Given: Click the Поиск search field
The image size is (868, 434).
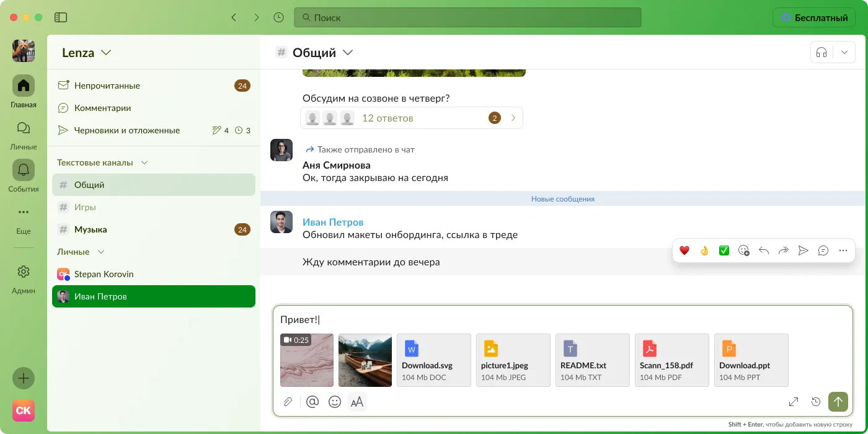Looking at the screenshot, I should click(x=467, y=17).
